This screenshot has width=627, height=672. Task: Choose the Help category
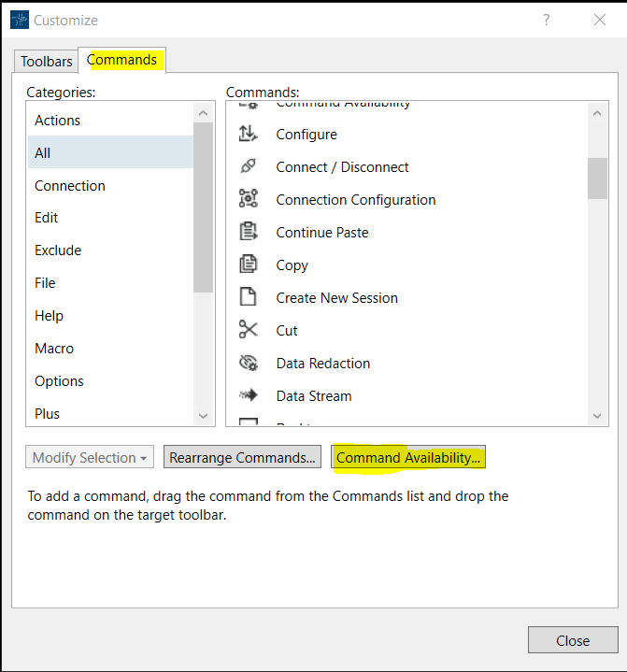pyautogui.click(x=110, y=316)
